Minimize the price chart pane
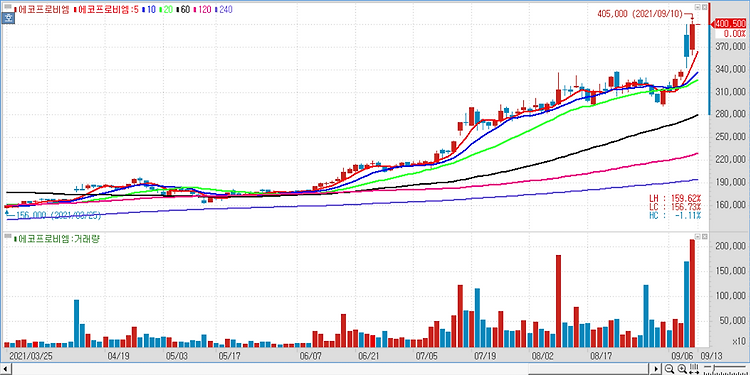Image resolution: width=750 pixels, height=375 pixels. (697, 7)
